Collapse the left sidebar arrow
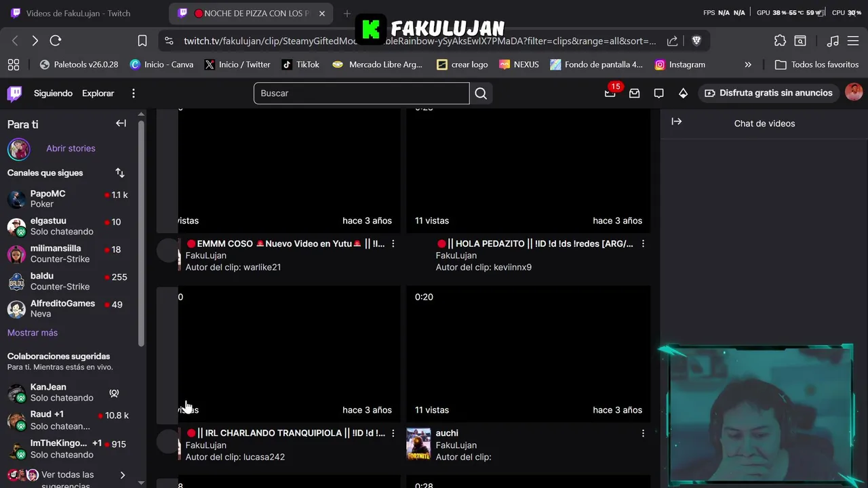Screen dimensions: 868x488 121,123
